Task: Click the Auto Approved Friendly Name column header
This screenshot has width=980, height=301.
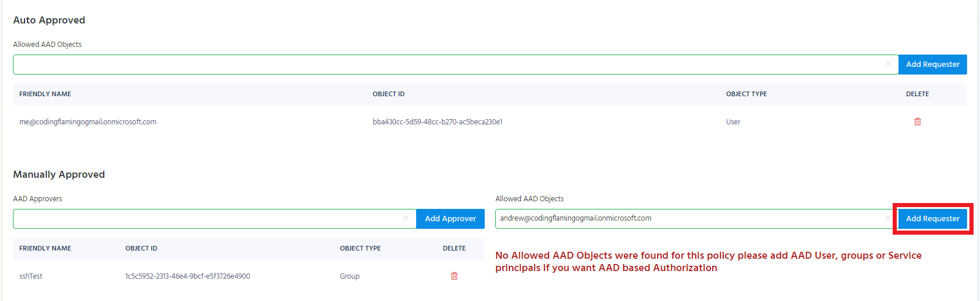Action: 45,94
